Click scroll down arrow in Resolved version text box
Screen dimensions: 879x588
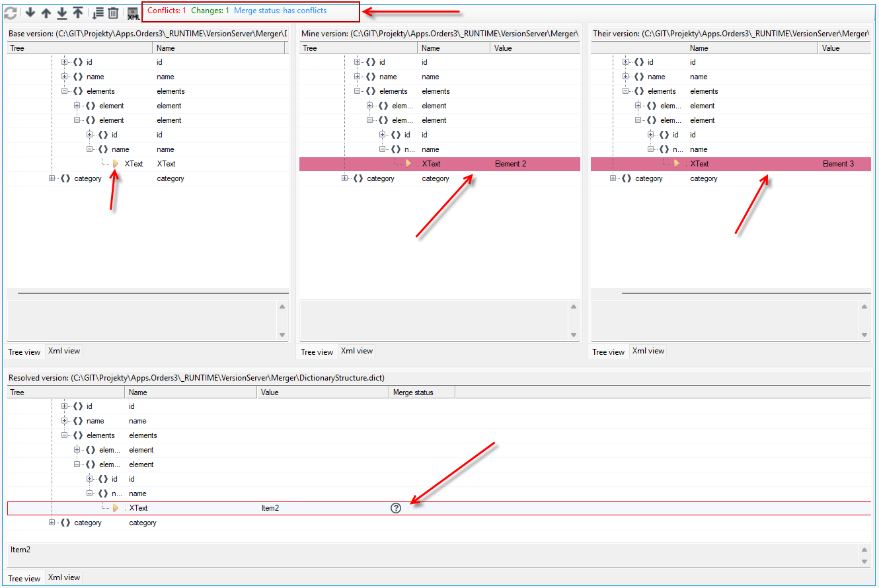click(x=865, y=561)
